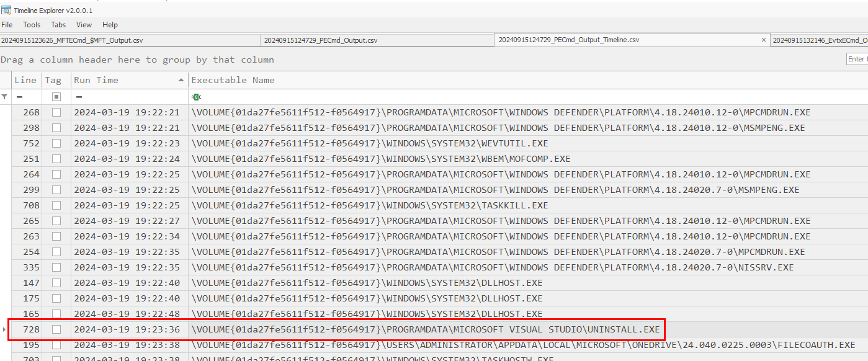
Task: Tick the Tag checkbox on line 299
Action: pyautogui.click(x=56, y=190)
